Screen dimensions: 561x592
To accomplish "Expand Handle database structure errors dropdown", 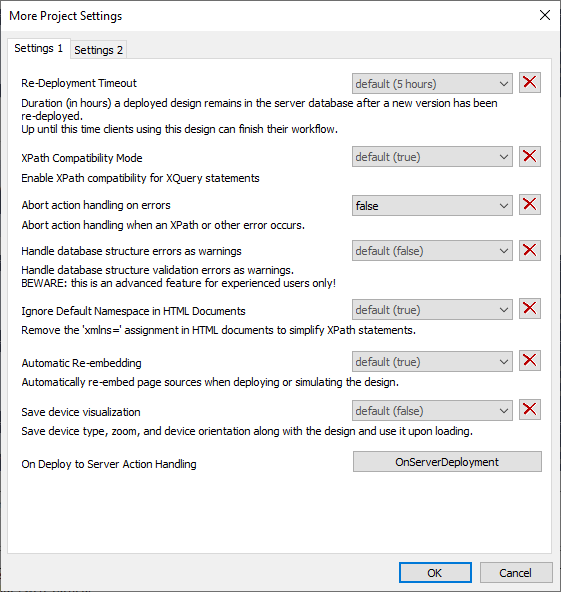I will (432, 251).
